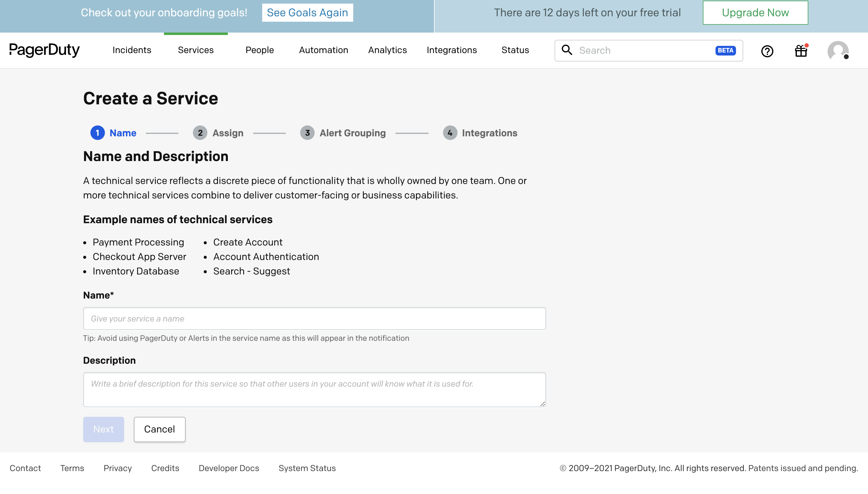Click the Integrations step label in wizard
The image size is (868, 494).
(489, 133)
